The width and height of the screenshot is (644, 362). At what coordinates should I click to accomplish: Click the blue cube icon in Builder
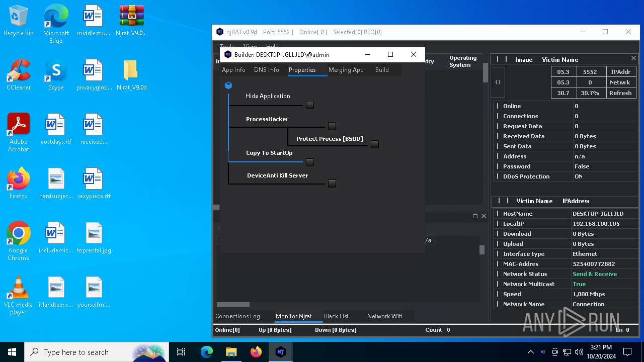click(x=228, y=85)
